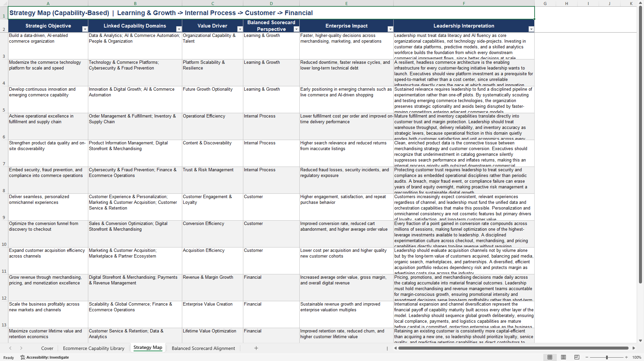This screenshot has height=361, width=644.
Task: Go to previous sheet tabs arrow
Action: coord(10,348)
